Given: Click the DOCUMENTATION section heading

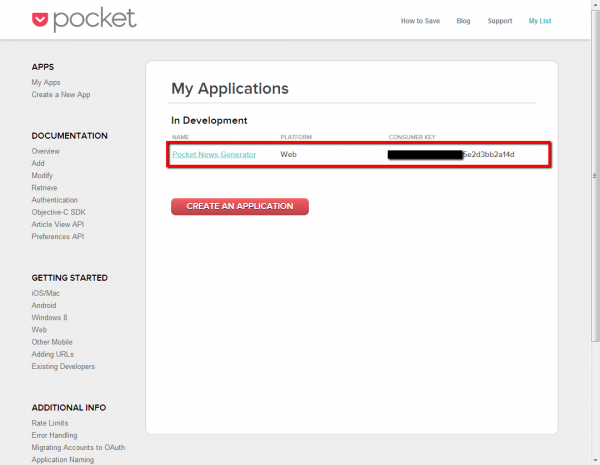Looking at the screenshot, I should (x=70, y=136).
